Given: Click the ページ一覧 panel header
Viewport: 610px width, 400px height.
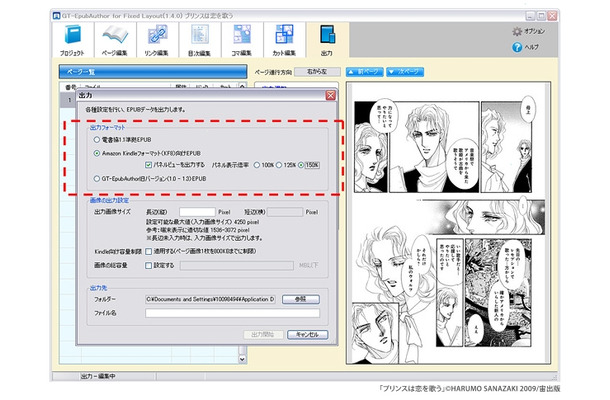Looking at the screenshot, I should [153, 72].
